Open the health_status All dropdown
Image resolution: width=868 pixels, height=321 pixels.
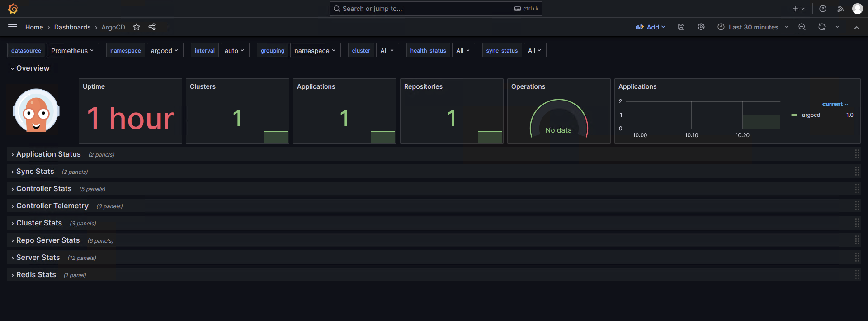[x=463, y=51]
